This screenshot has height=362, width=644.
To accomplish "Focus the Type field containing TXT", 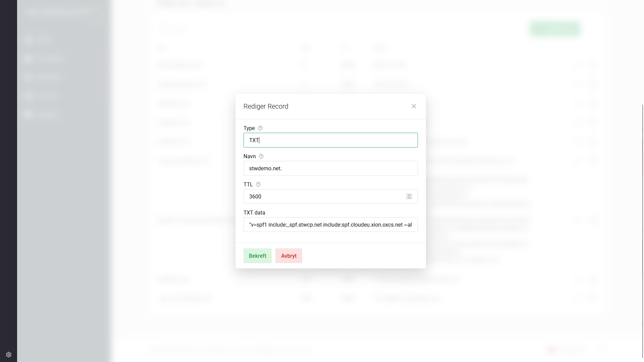I will point(330,140).
